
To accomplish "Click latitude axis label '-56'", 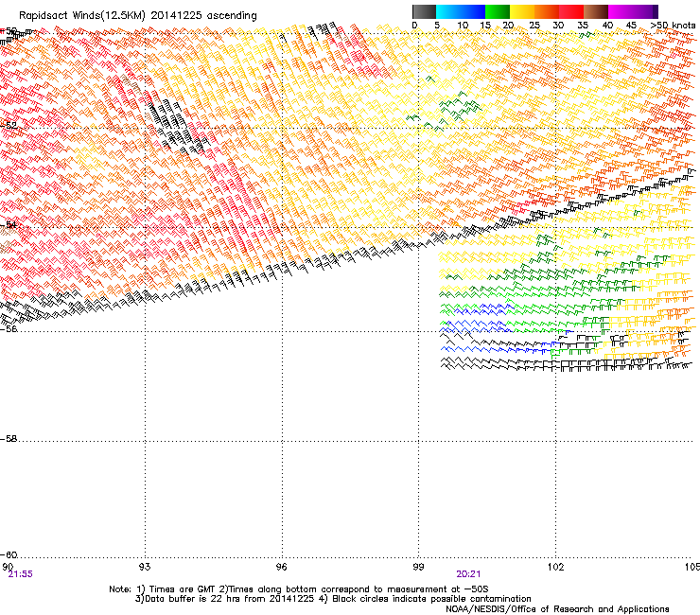I will 9,329.
